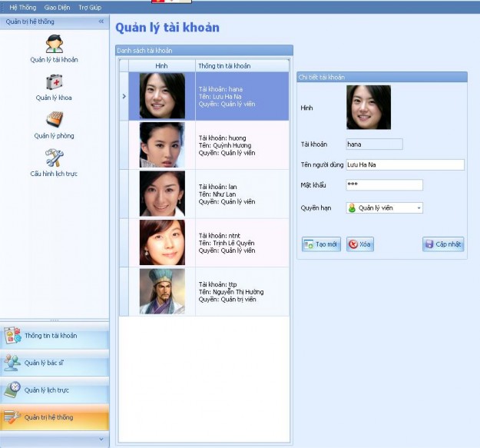Image resolution: width=480 pixels, height=448 pixels.
Task: Open Cấu hình lịch trực tools icon
Action: (x=55, y=159)
